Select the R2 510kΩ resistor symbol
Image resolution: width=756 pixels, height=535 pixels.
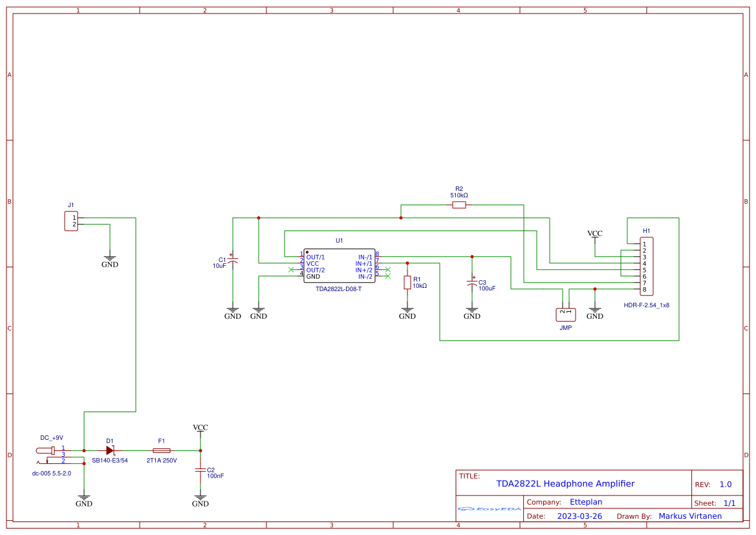(x=459, y=205)
